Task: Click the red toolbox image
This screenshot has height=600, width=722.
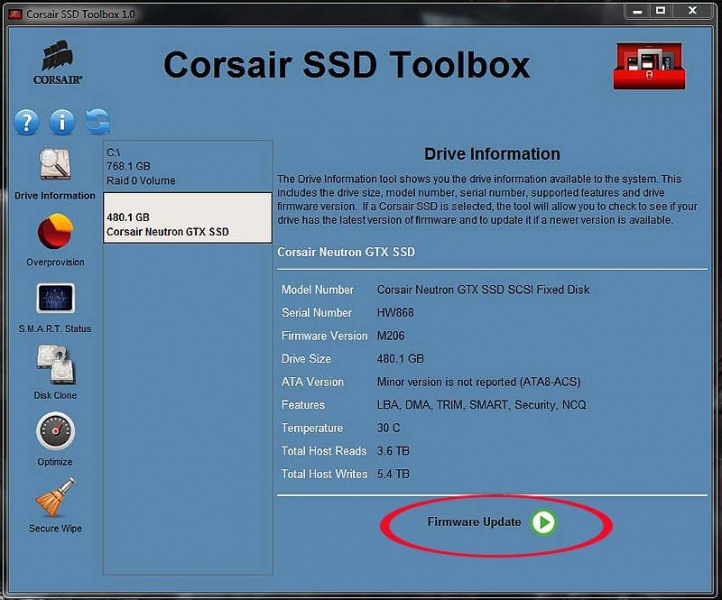Action: click(649, 66)
